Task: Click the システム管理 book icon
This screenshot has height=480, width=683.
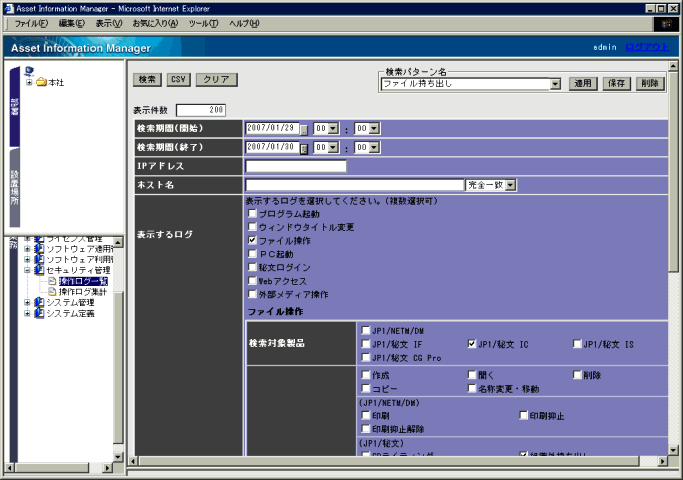Action: pos(39,302)
